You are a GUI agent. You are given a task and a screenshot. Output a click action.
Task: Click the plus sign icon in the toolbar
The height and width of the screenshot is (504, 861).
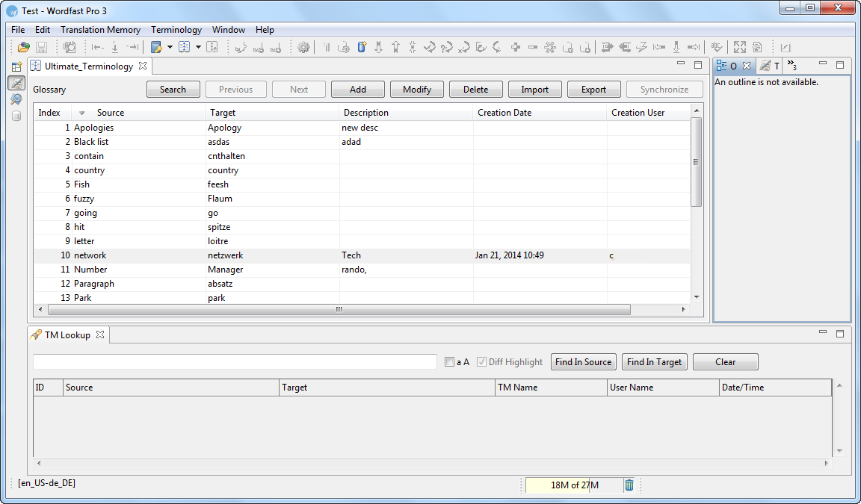(x=516, y=47)
